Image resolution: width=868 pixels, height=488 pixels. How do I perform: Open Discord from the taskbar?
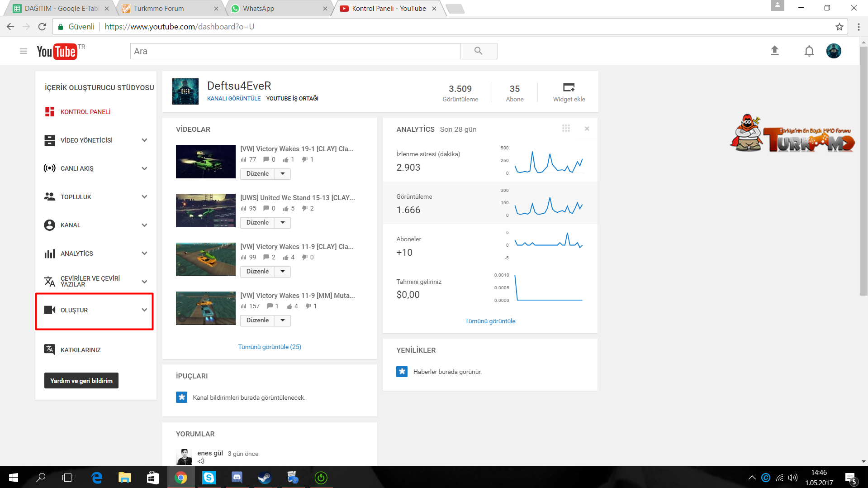[x=237, y=478]
